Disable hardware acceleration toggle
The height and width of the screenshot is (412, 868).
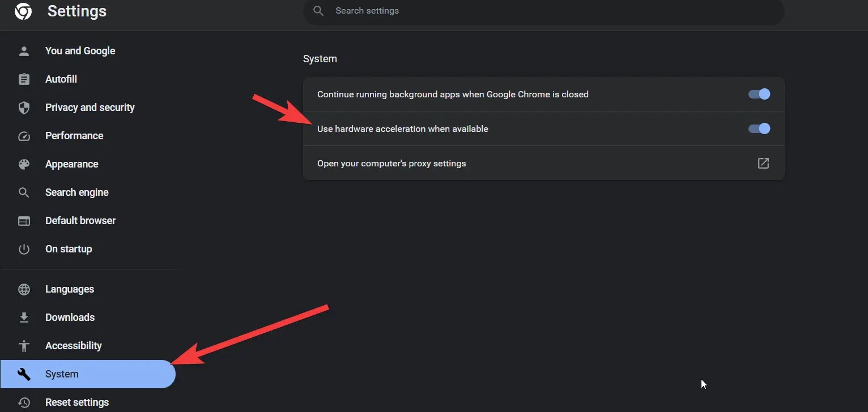[759, 128]
